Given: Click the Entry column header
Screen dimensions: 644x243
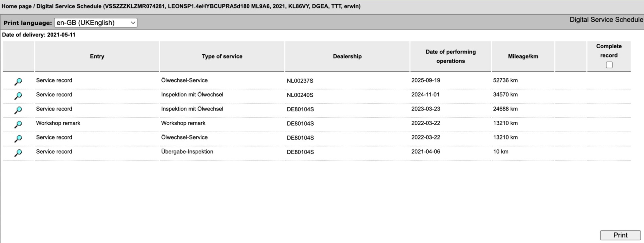Looking at the screenshot, I should tap(97, 56).
